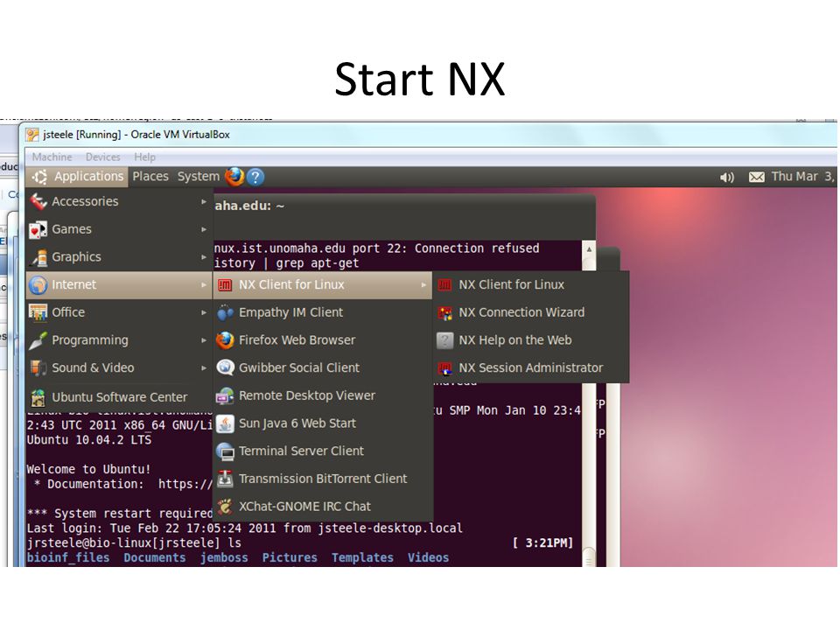Click the Transmission BitTorrent Client icon
This screenshot has height=630, width=840.
click(x=225, y=479)
